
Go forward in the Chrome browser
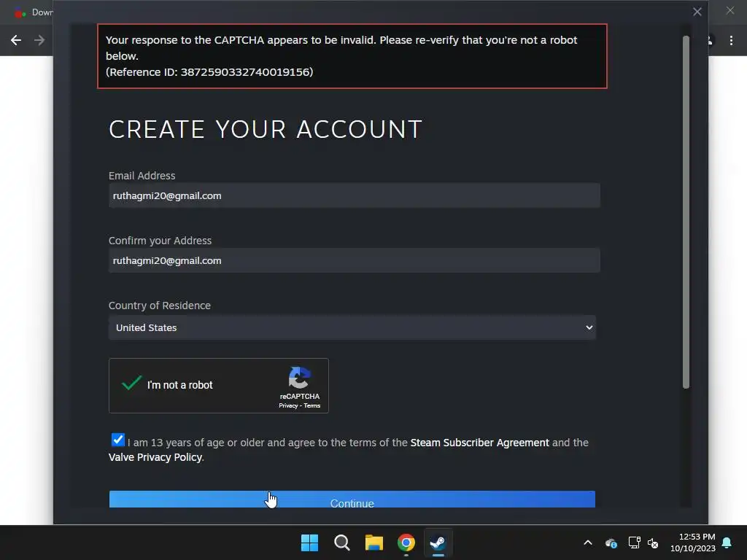[x=39, y=41]
